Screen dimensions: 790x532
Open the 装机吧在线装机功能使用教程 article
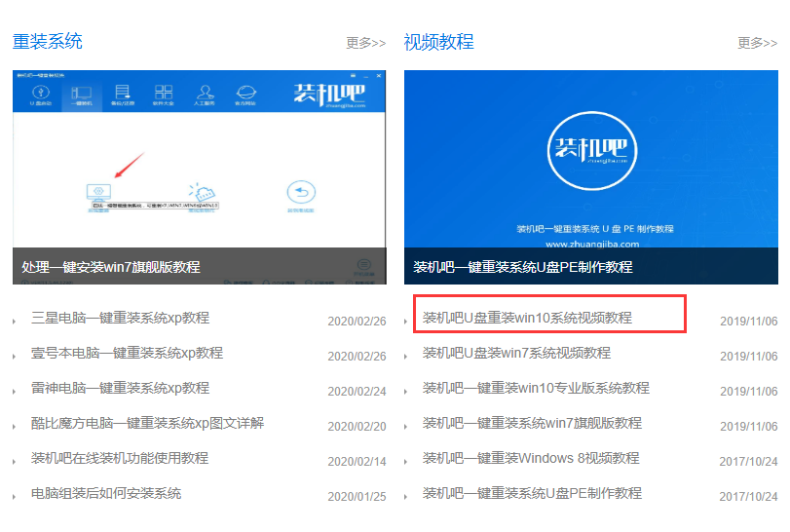click(x=120, y=459)
